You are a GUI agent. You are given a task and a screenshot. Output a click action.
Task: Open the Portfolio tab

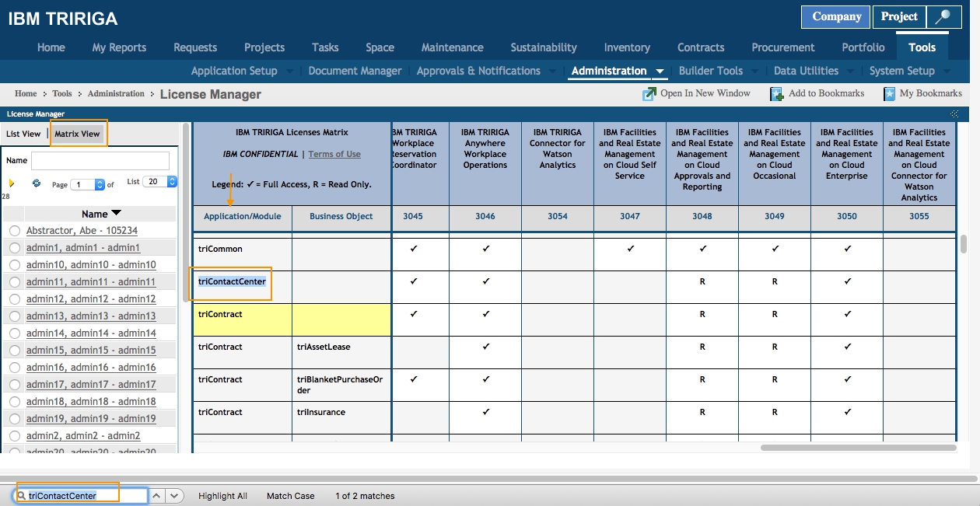[863, 47]
